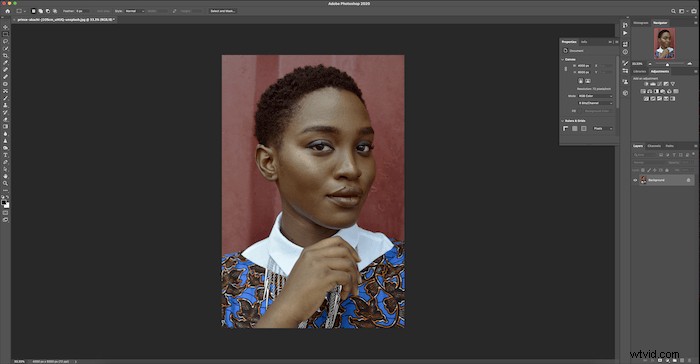The width and height of the screenshot is (700, 364).
Task: Switch to the Channels tab
Action: (x=654, y=146)
